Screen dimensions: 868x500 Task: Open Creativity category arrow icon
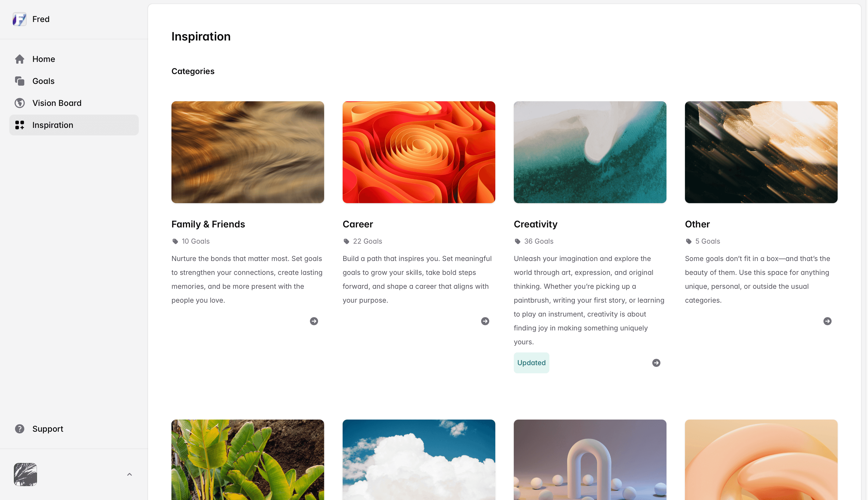(x=656, y=363)
